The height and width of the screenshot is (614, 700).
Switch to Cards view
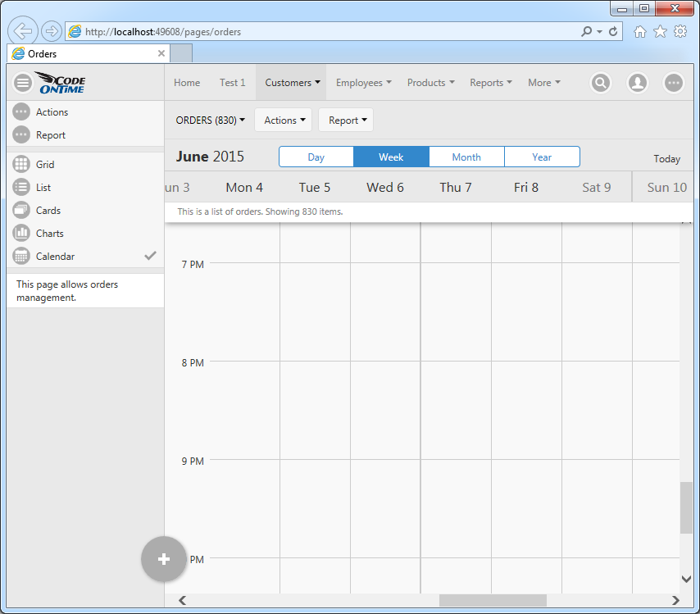85,211
